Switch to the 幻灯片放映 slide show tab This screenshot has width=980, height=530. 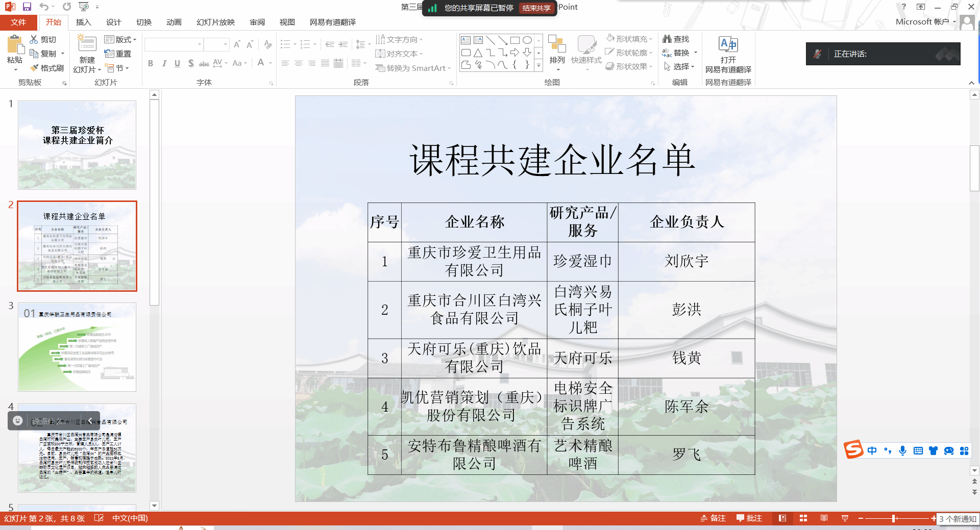[x=215, y=22]
